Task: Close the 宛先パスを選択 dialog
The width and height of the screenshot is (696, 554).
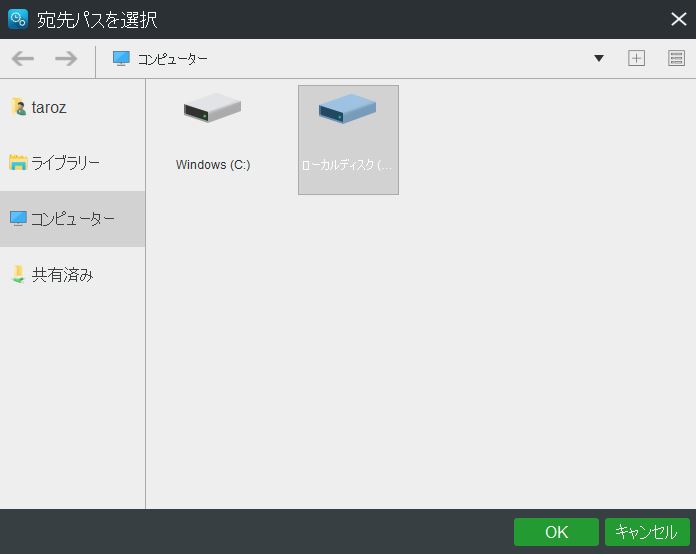Action: (679, 19)
